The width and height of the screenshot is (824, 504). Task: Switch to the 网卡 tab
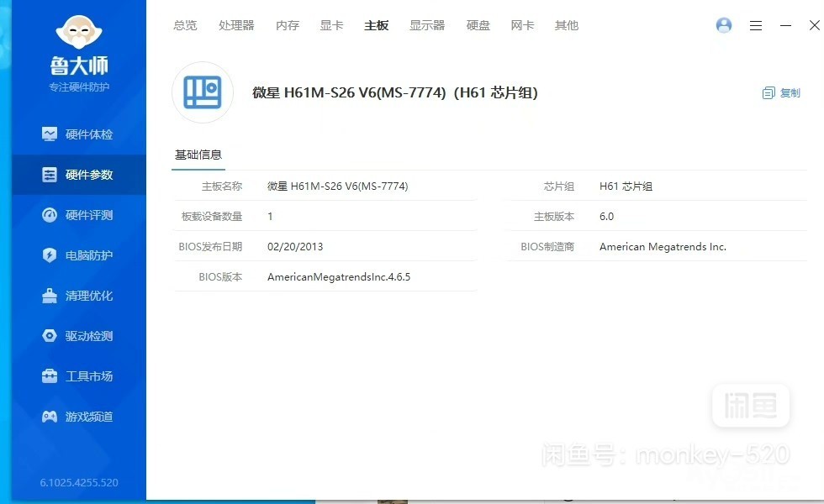pos(522,25)
